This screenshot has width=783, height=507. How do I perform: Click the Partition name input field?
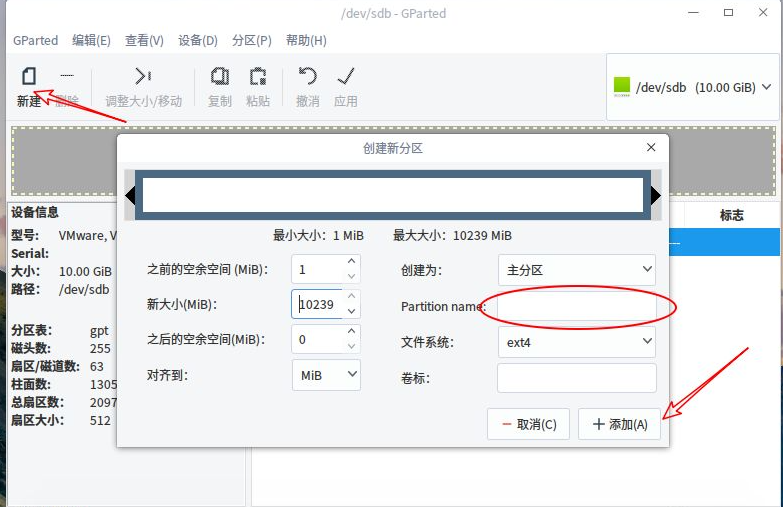577,306
